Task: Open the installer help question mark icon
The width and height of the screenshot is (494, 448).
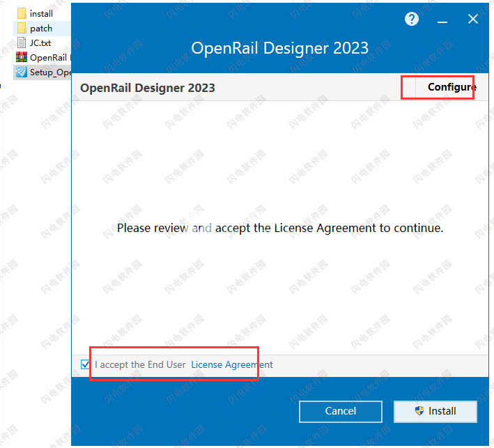Action: pos(412,20)
